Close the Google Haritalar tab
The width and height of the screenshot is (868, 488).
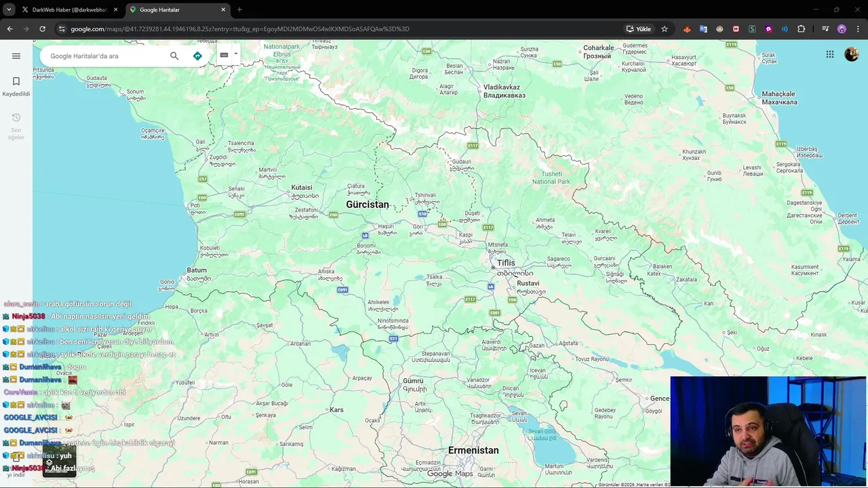click(x=223, y=9)
